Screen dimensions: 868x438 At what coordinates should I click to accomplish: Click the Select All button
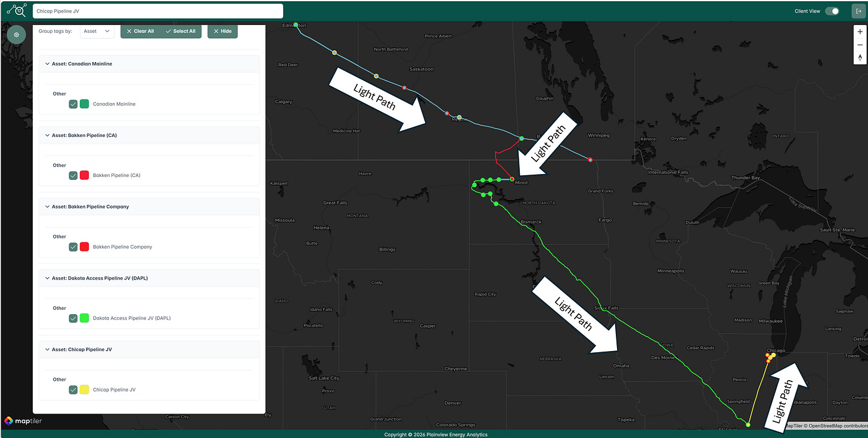coord(181,31)
